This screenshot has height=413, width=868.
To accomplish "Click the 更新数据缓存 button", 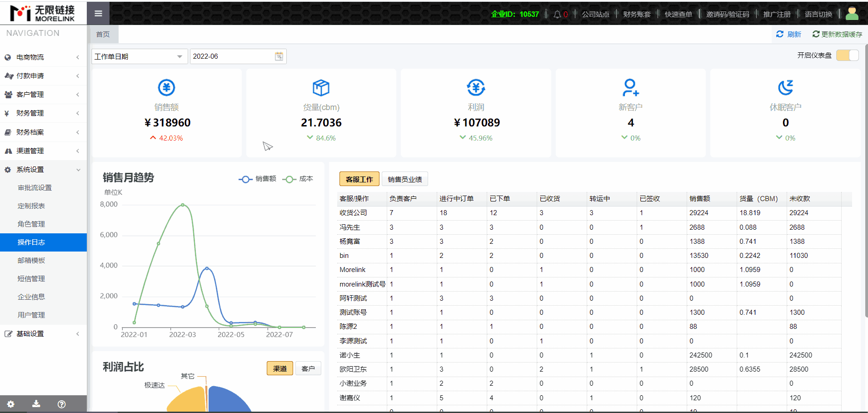I will [837, 34].
